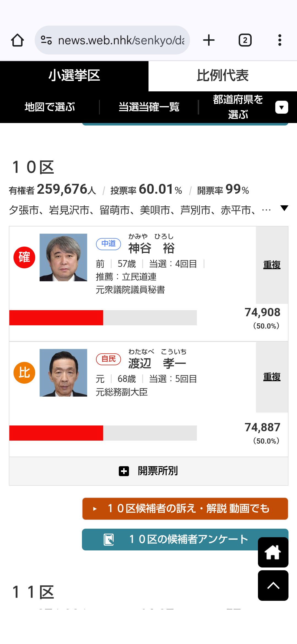Open 地図で選ぶ menu item

point(50,107)
